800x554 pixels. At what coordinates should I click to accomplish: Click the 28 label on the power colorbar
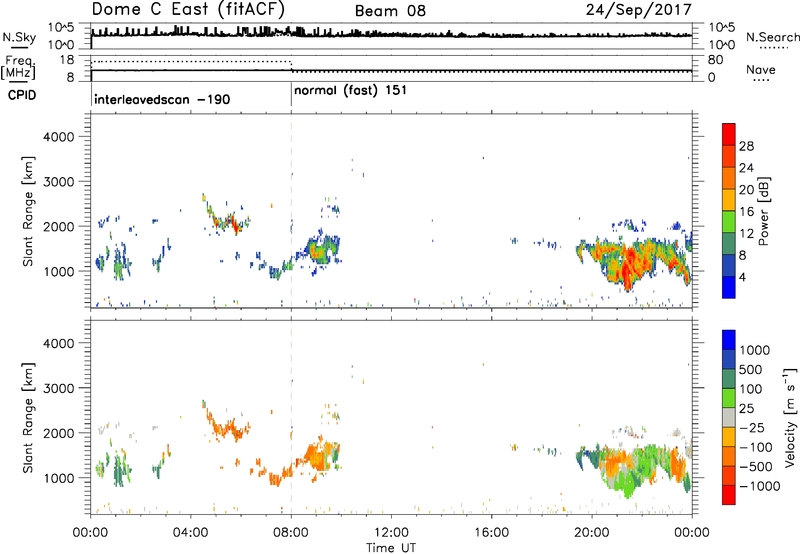click(746, 146)
